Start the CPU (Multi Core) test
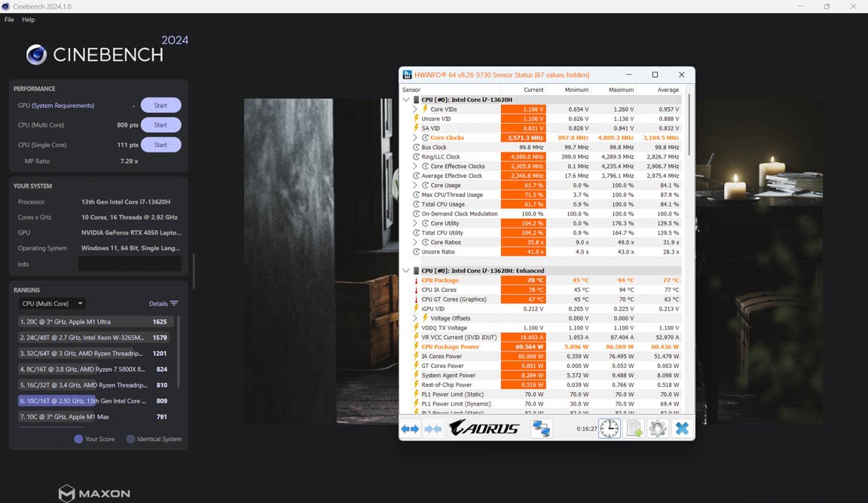Image resolution: width=868 pixels, height=503 pixels. (160, 125)
